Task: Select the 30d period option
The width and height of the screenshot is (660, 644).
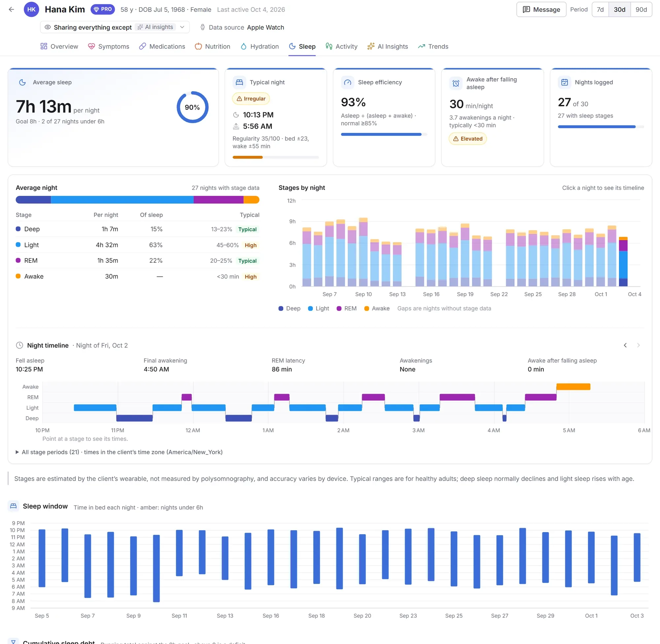Action: [x=619, y=10]
